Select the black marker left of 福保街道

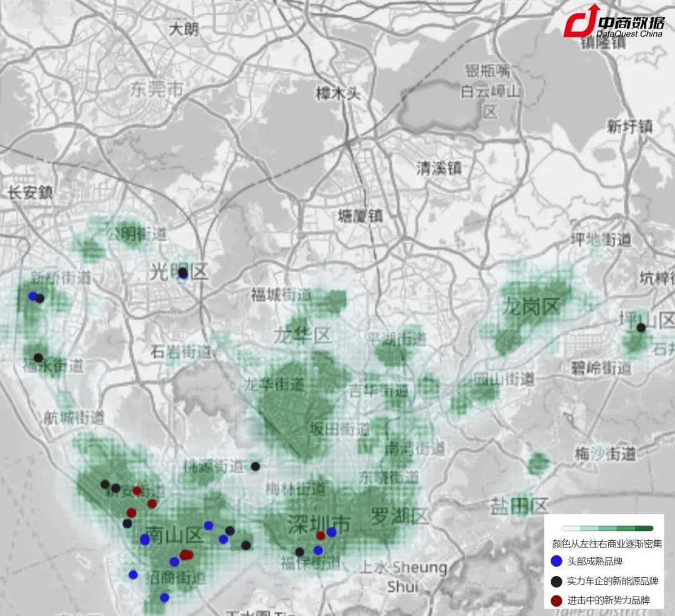tap(299, 552)
